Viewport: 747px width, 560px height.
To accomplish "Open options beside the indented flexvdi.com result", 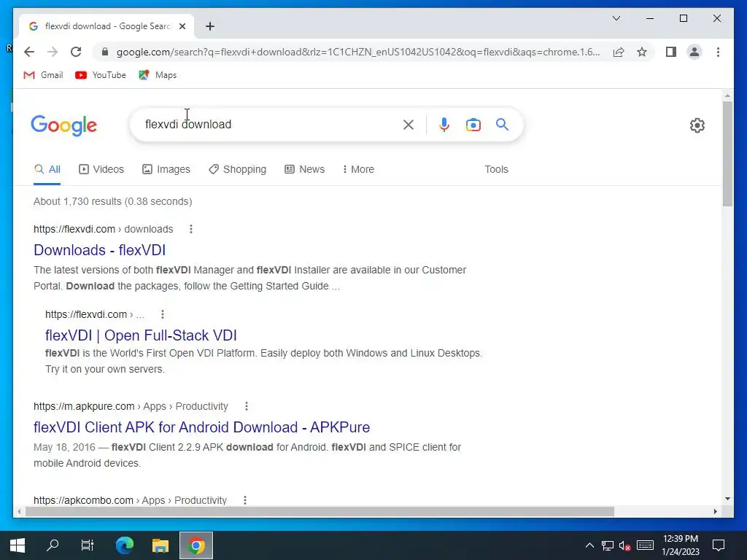I will [163, 314].
